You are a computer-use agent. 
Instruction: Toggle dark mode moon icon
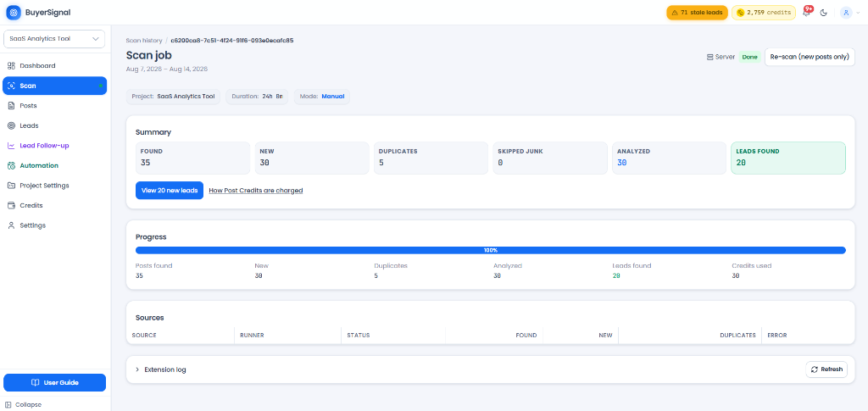pos(824,13)
